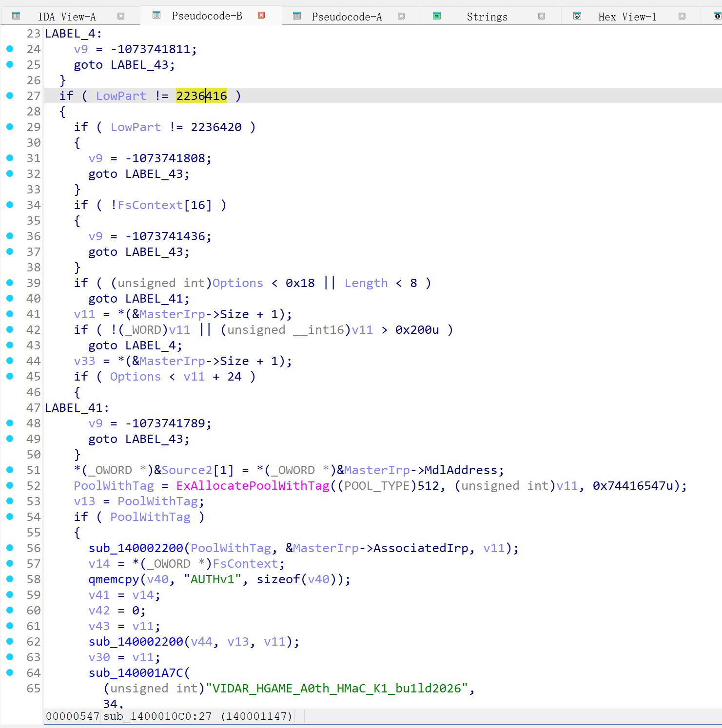722x728 pixels.
Task: Click the green Strings tab icon
Action: [x=437, y=16]
